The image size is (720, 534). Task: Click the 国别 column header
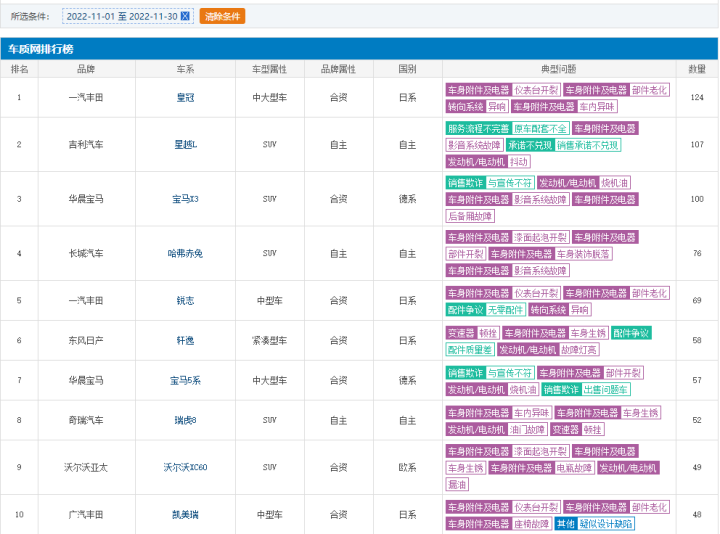coord(407,69)
